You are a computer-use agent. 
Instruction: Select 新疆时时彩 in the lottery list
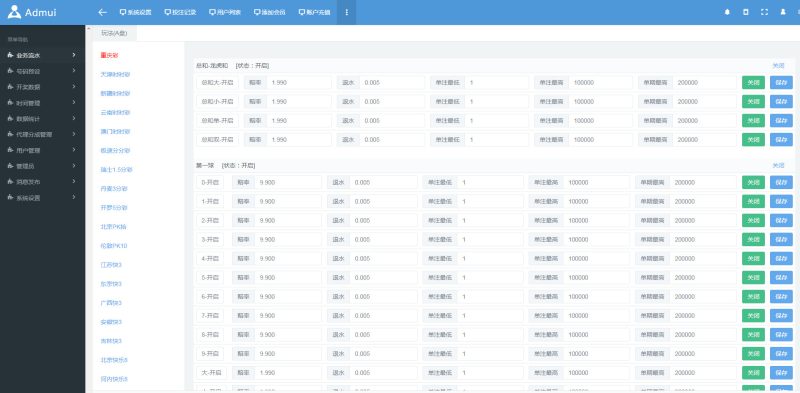pos(115,93)
